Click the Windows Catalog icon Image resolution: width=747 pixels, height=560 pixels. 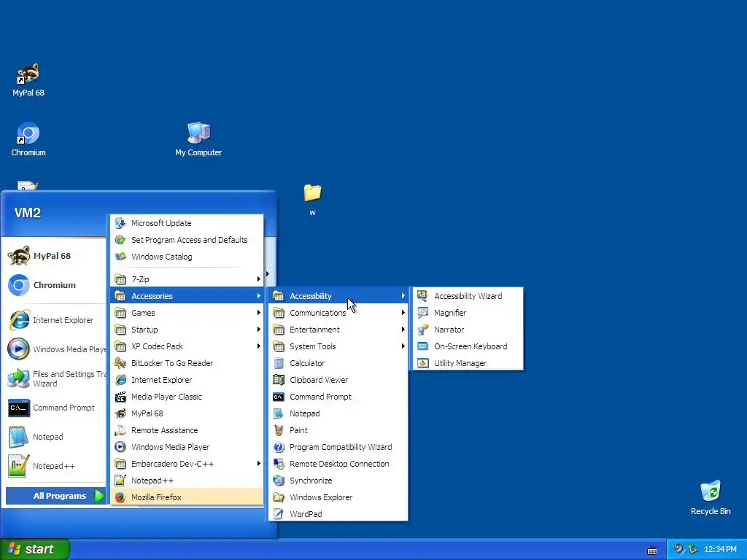click(120, 257)
